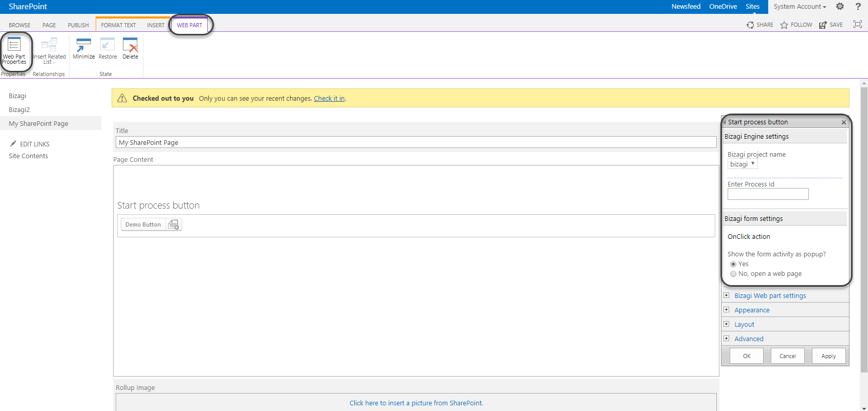Select Yes for popup form activity
Image resolution: width=868 pixels, height=411 pixels.
coord(733,264)
